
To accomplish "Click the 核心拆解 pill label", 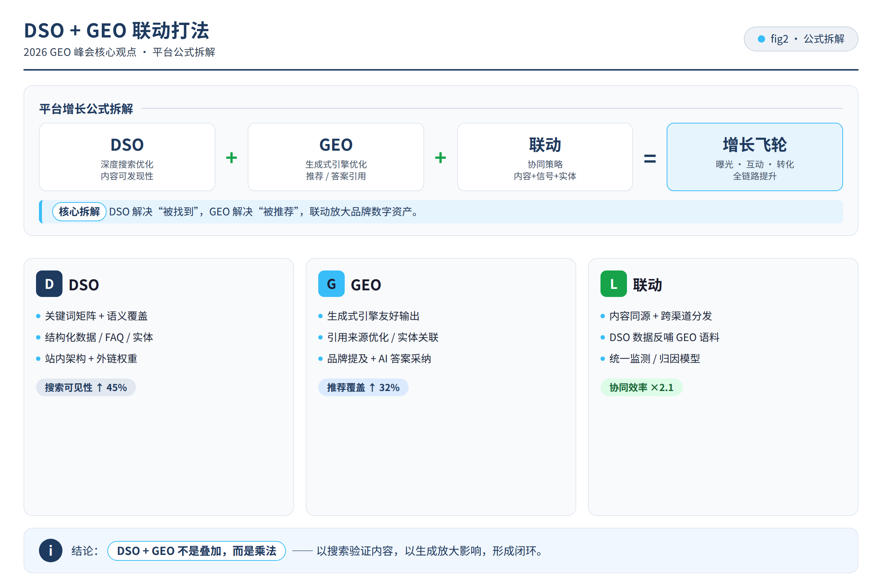I will tap(79, 212).
